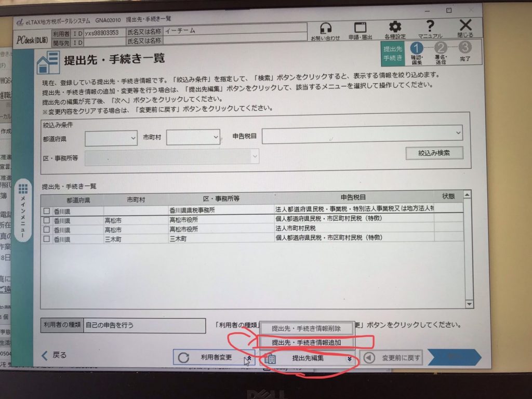Click the 状態 column header

tap(448, 196)
